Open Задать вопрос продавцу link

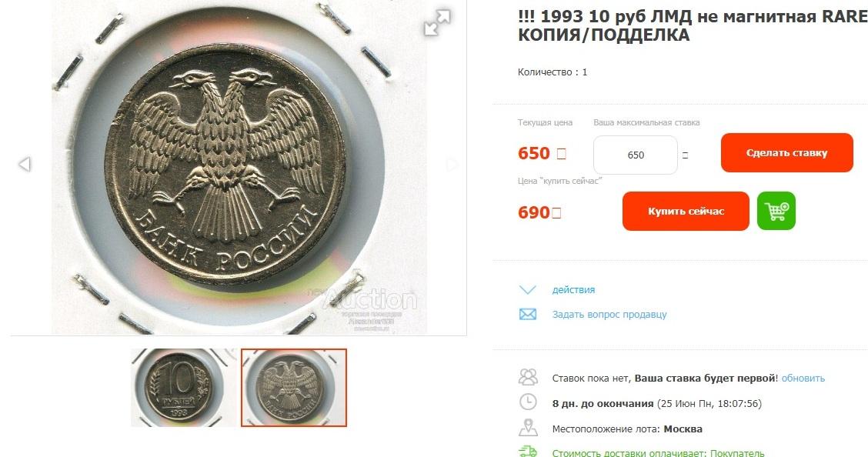[609, 314]
